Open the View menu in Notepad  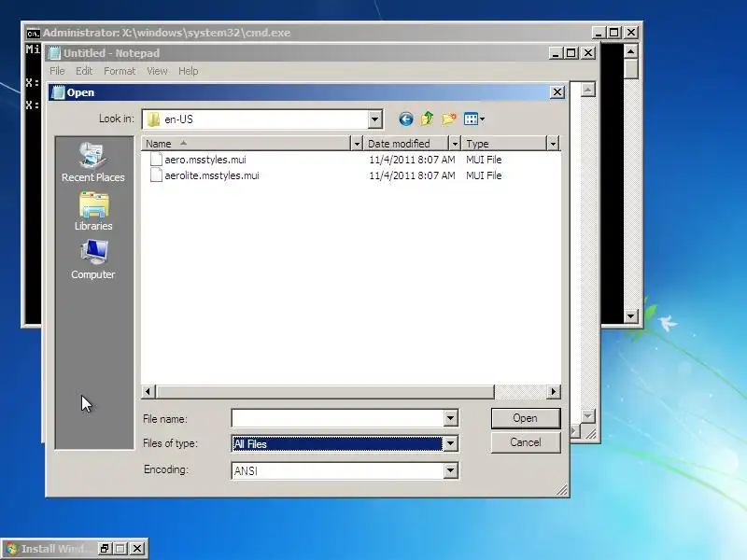tap(157, 71)
